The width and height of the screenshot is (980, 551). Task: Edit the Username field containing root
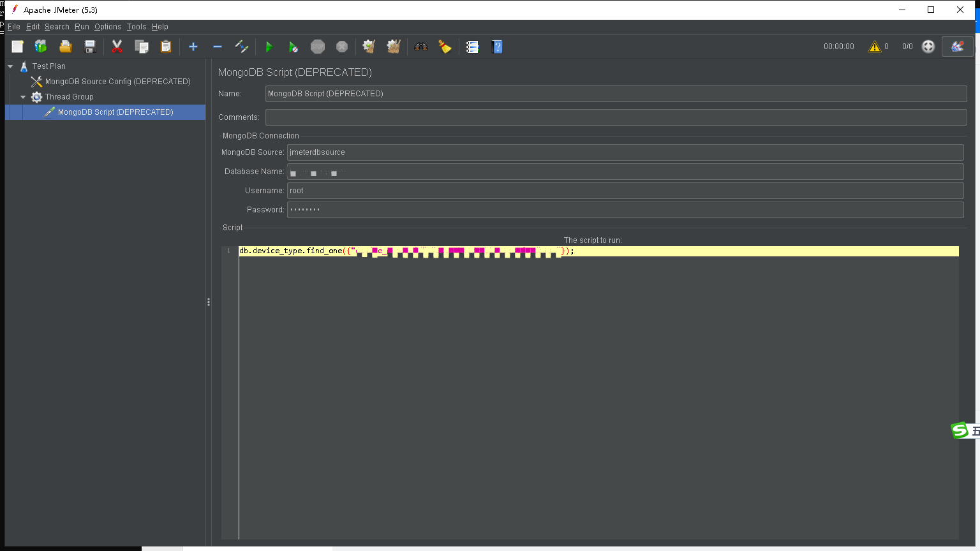(x=625, y=191)
